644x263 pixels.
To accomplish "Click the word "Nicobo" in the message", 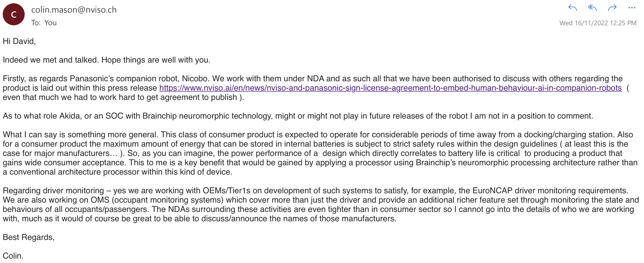I will coord(195,79).
